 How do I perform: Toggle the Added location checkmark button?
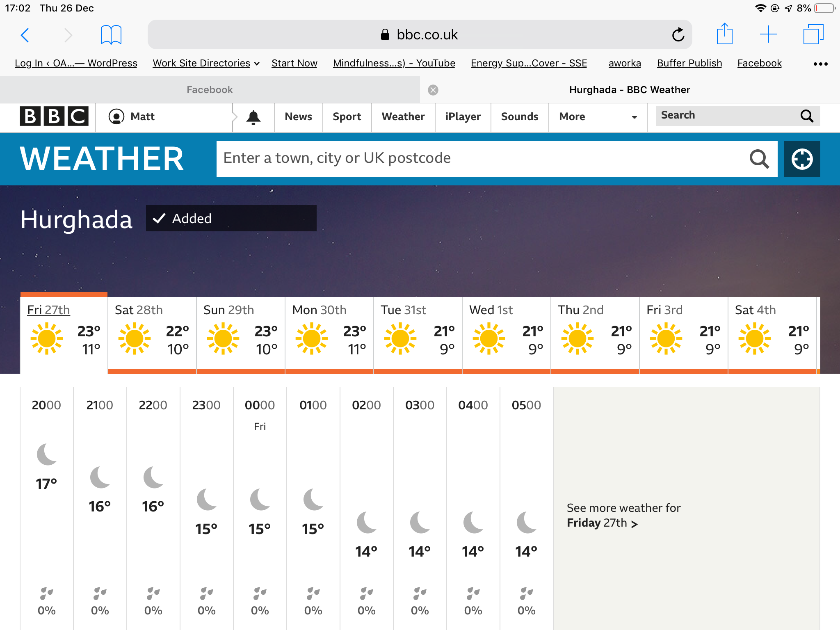231,218
